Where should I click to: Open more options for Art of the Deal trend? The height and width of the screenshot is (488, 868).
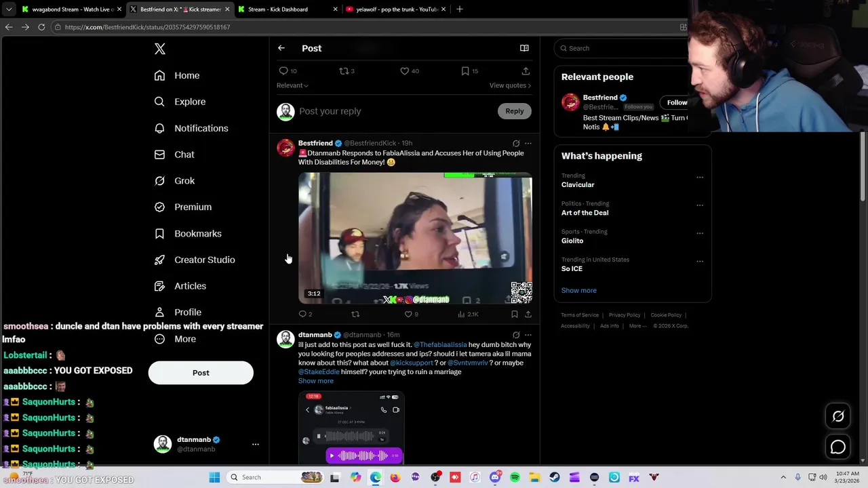[x=700, y=205]
